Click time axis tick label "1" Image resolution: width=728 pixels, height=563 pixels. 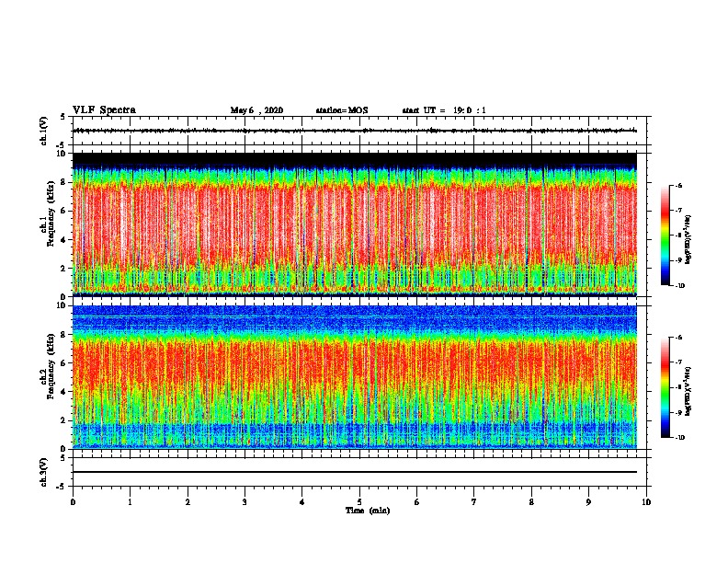tap(131, 502)
